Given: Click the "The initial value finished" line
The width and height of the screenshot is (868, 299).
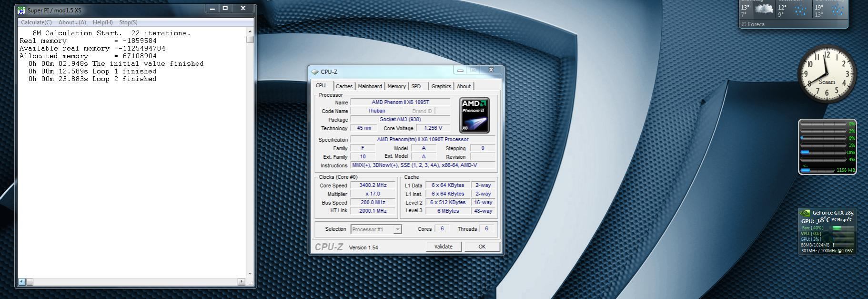Looking at the screenshot, I should (x=116, y=63).
